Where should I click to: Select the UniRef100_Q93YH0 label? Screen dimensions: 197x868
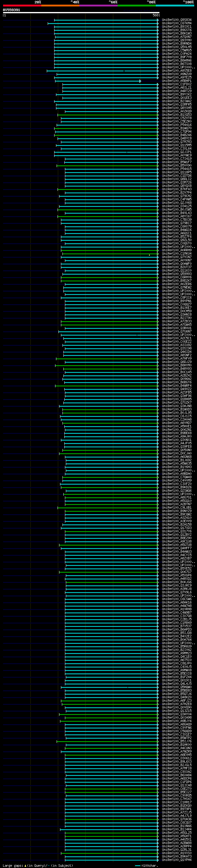(x=176, y=40)
